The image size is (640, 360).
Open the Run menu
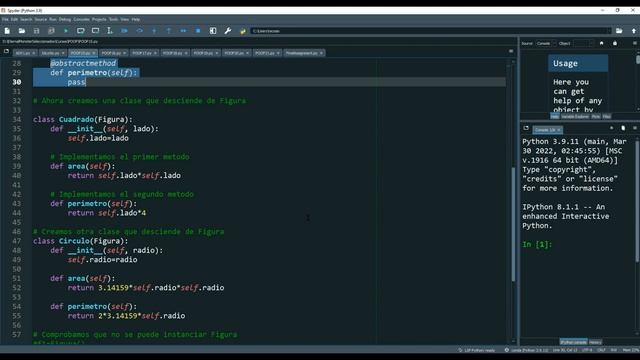[x=53, y=19]
